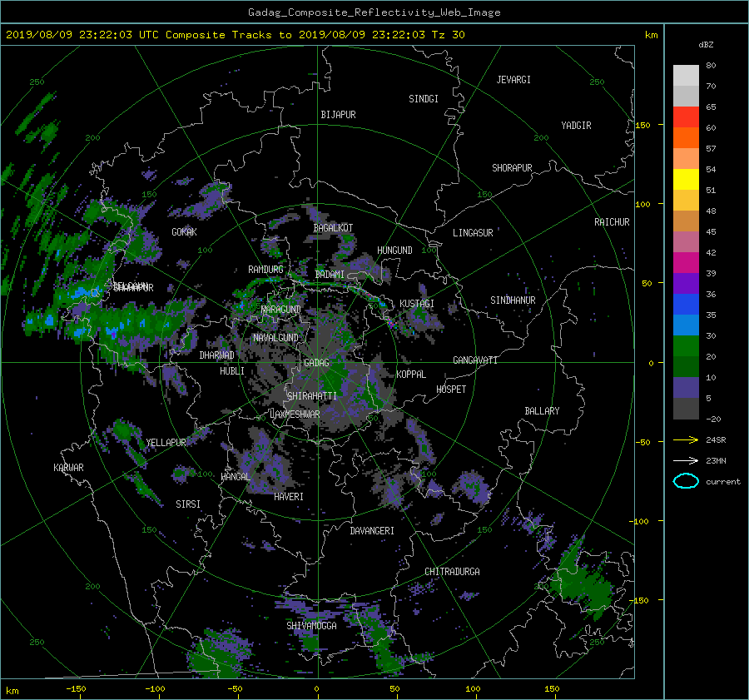749x700 pixels.
Task: Click the cyan 'current' ellipse legend icon
Action: (686, 481)
